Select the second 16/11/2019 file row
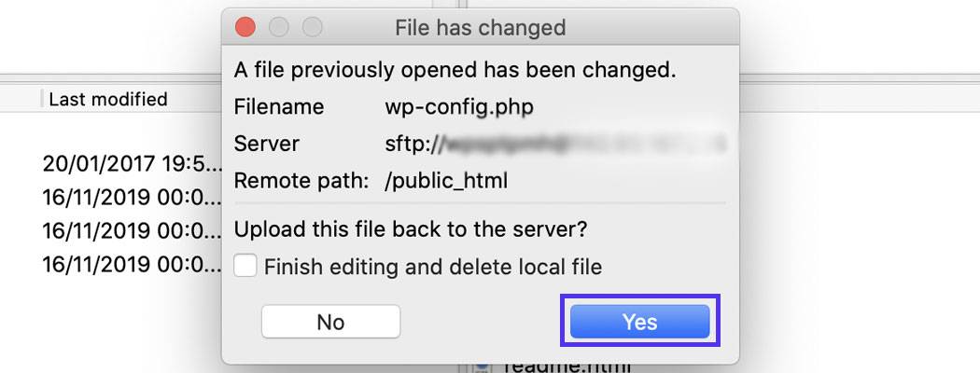Image resolution: width=980 pixels, height=373 pixels. coord(119,230)
